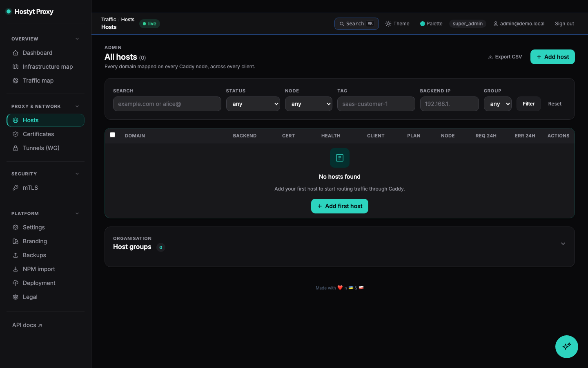Click the Hostyt Proxy logo dot
Screen dimensions: 588x368
(x=8, y=11)
